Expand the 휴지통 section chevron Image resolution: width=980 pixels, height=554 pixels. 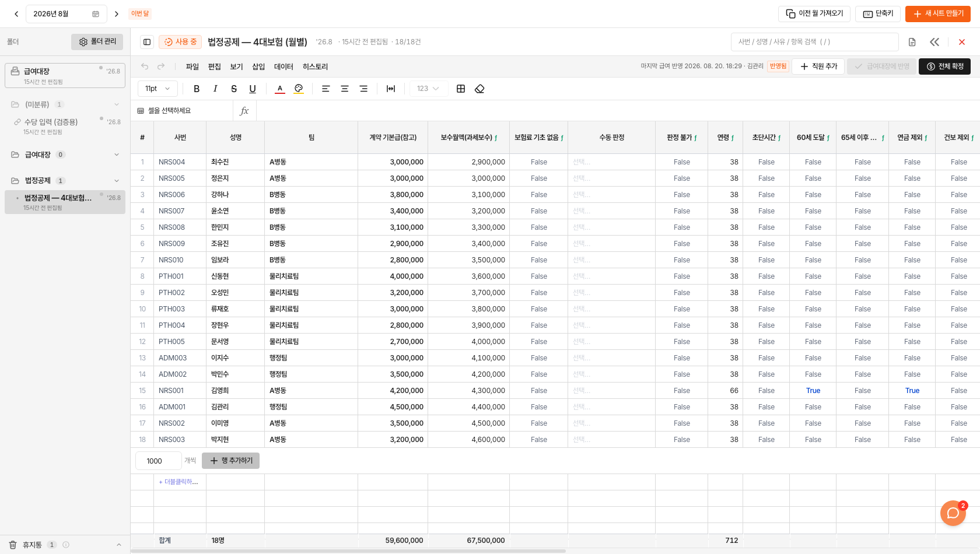(x=119, y=545)
